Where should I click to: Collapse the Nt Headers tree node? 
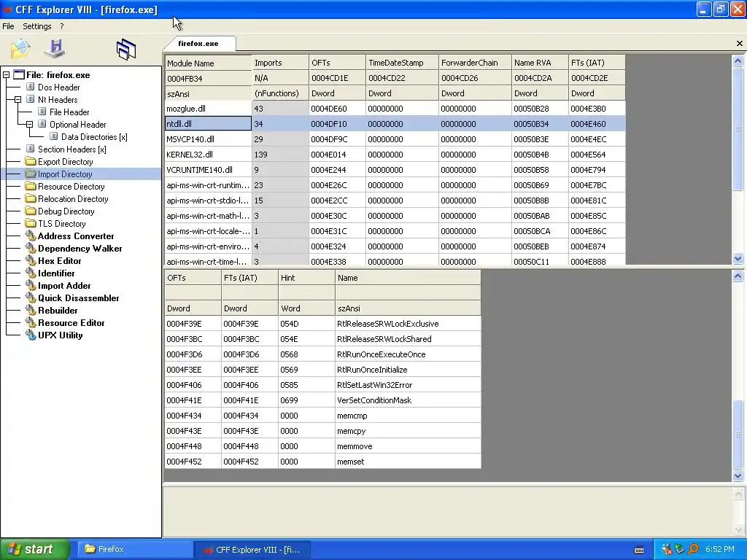[18, 99]
